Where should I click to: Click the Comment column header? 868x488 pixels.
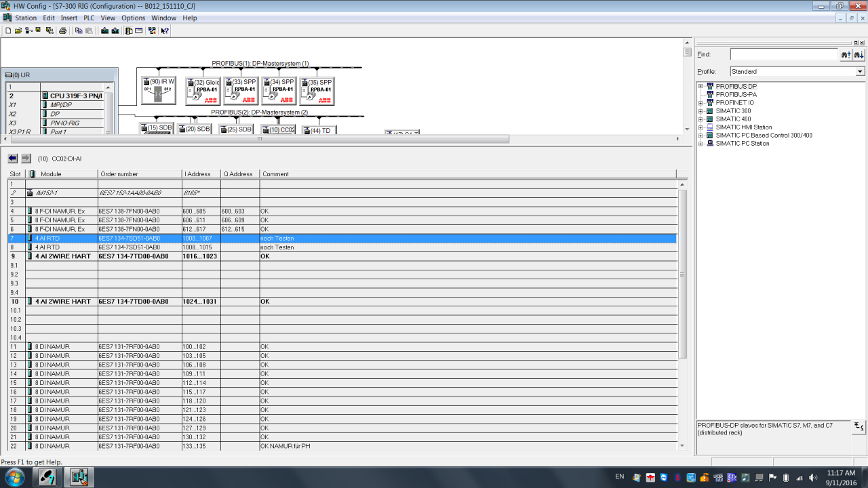468,174
